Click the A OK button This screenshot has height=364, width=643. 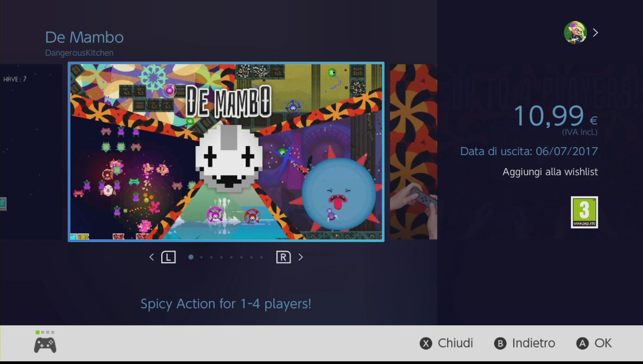point(594,344)
